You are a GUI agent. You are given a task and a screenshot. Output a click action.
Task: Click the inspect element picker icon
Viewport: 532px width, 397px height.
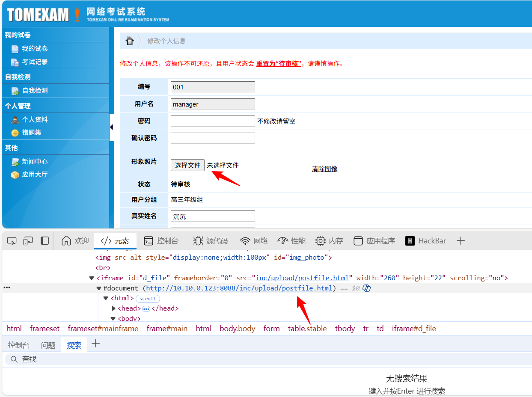coord(12,241)
